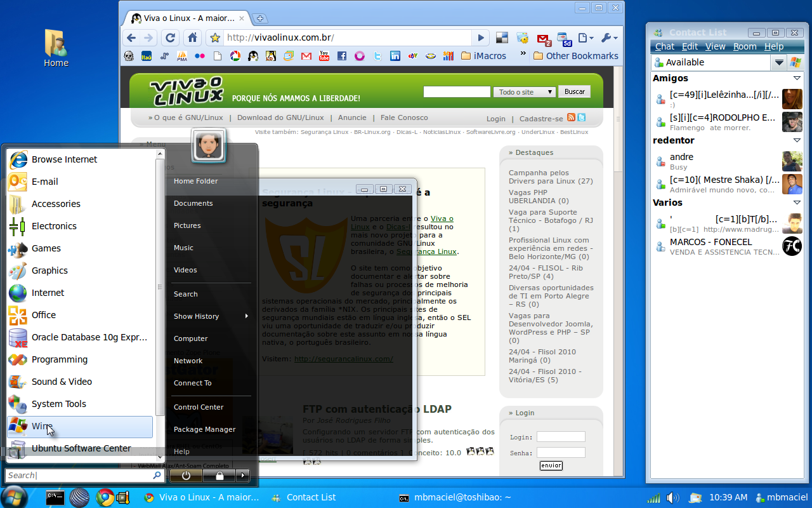Open the Cadastre-se link
Image resolution: width=812 pixels, height=508 pixels.
coord(541,119)
